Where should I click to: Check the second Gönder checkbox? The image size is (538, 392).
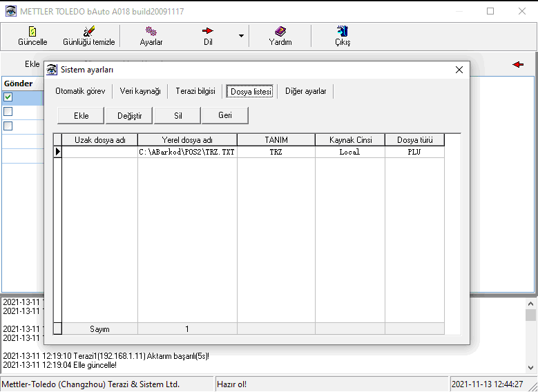tap(8, 112)
